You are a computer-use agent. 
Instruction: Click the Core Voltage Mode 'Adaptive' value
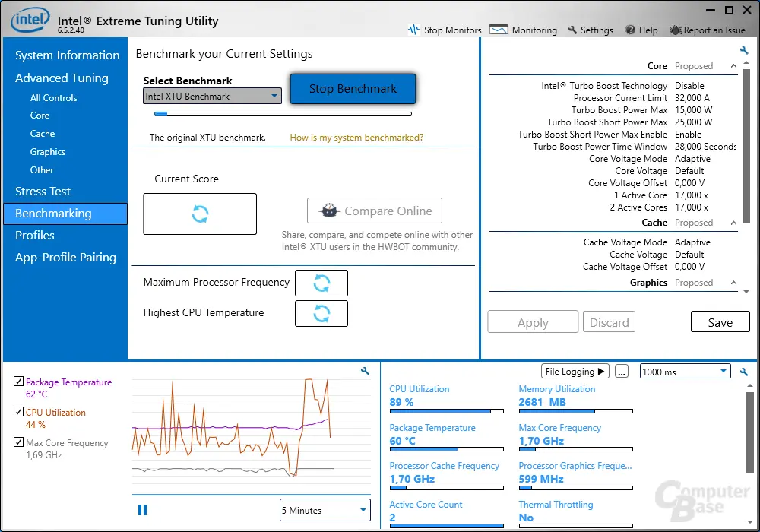tap(692, 159)
